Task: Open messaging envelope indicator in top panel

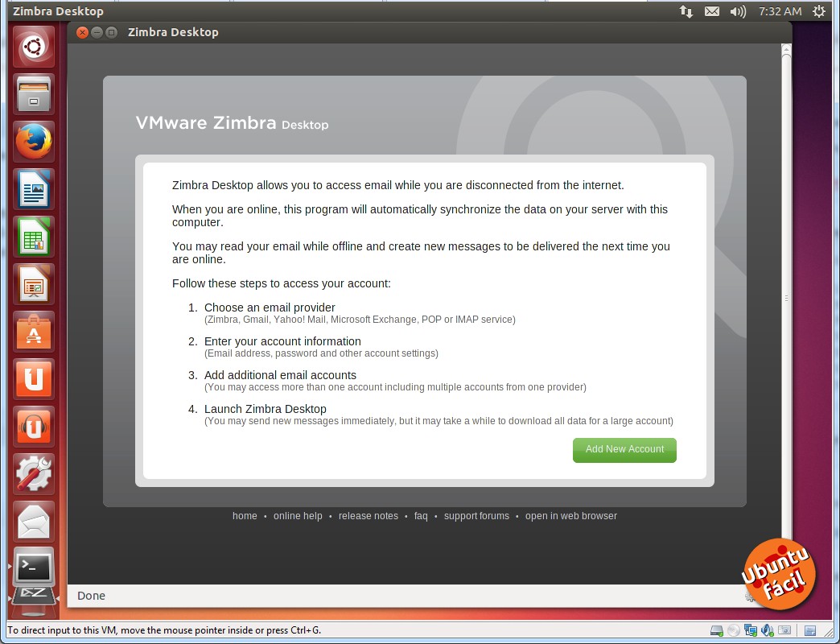Action: pyautogui.click(x=712, y=11)
